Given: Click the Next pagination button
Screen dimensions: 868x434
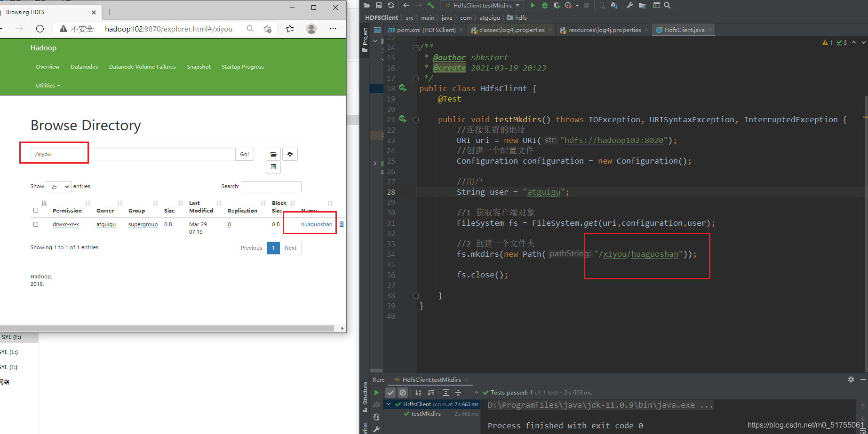Looking at the screenshot, I should point(290,248).
